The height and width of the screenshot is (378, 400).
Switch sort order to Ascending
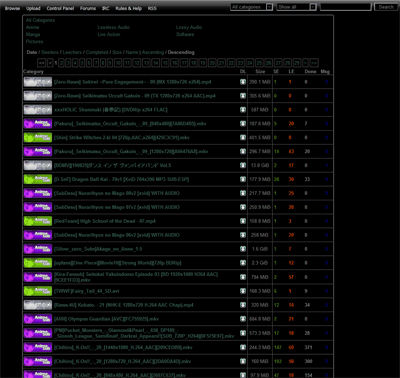(x=153, y=52)
